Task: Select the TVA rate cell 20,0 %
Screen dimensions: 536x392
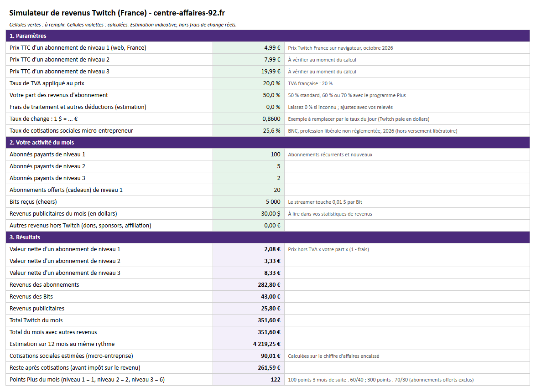Action: coord(249,83)
